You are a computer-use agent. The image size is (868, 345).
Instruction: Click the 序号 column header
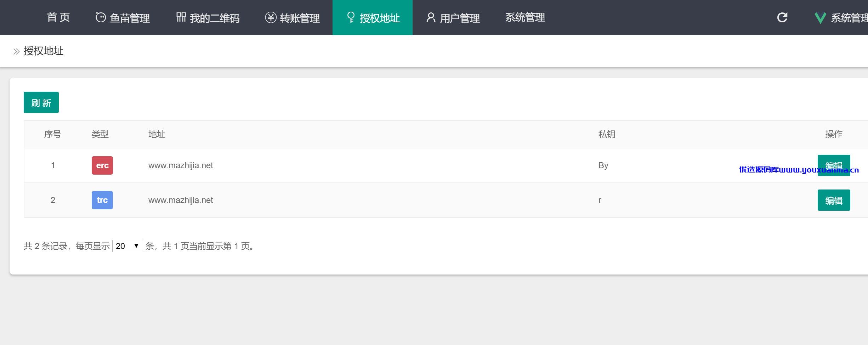coord(53,134)
